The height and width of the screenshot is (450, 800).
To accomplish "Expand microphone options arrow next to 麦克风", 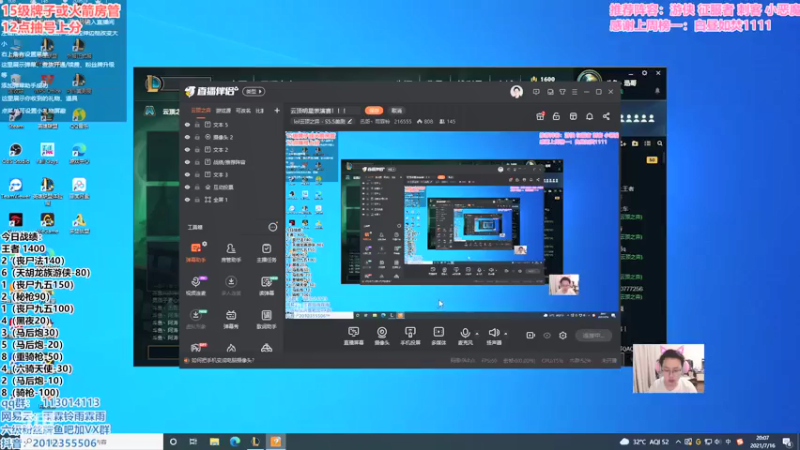I will coord(477,334).
